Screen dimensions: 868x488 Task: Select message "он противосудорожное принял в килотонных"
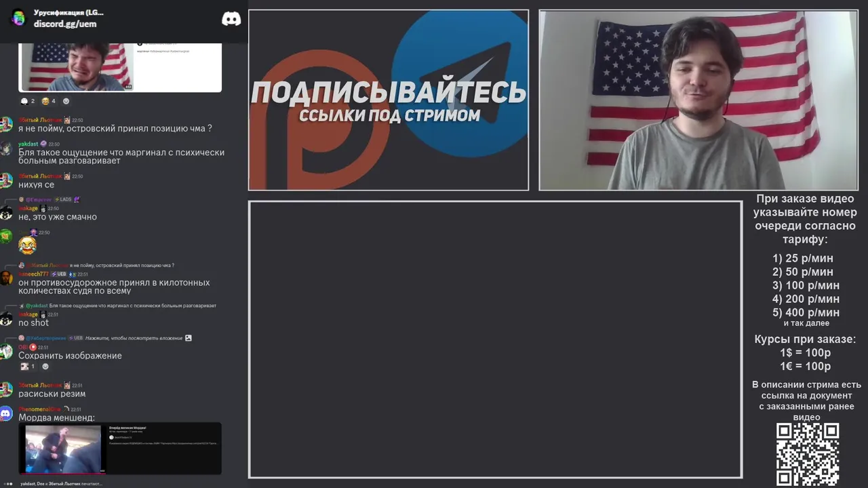pyautogui.click(x=114, y=287)
